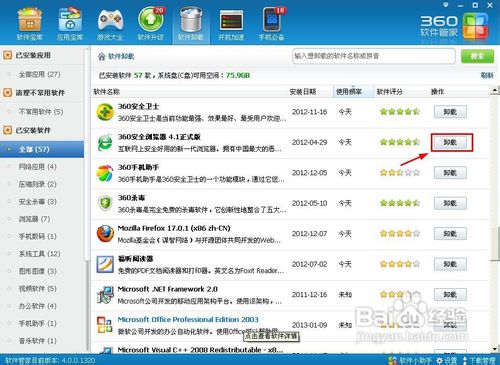Open 设置 gear in status bar
The image size is (500, 365).
pyautogui.click(x=447, y=360)
